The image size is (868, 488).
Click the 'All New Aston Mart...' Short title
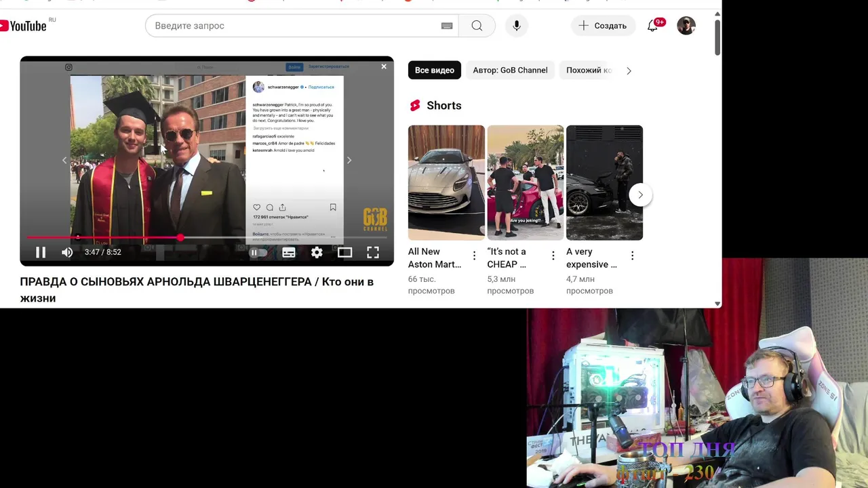(x=435, y=258)
